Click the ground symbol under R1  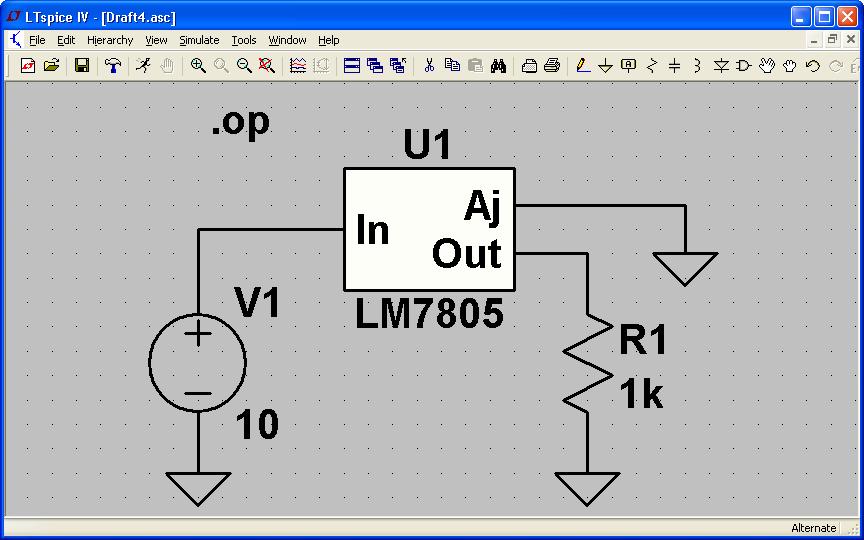tap(587, 489)
